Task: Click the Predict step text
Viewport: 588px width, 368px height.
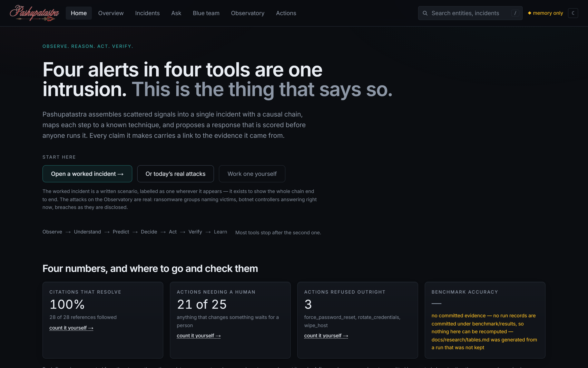Action: coord(121,232)
